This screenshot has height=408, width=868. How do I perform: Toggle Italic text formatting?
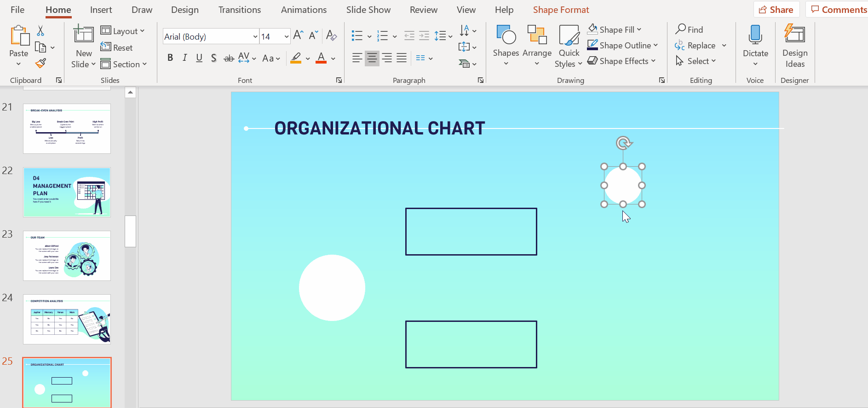[x=184, y=58]
